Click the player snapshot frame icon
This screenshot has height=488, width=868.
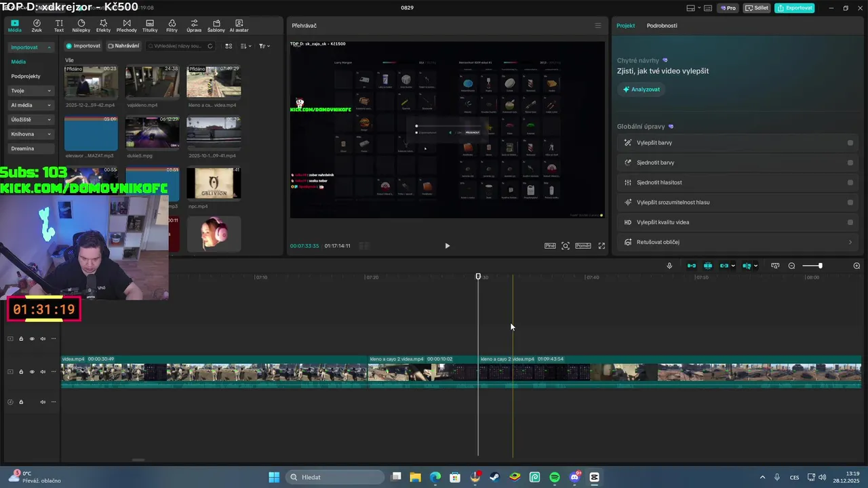[566, 246]
